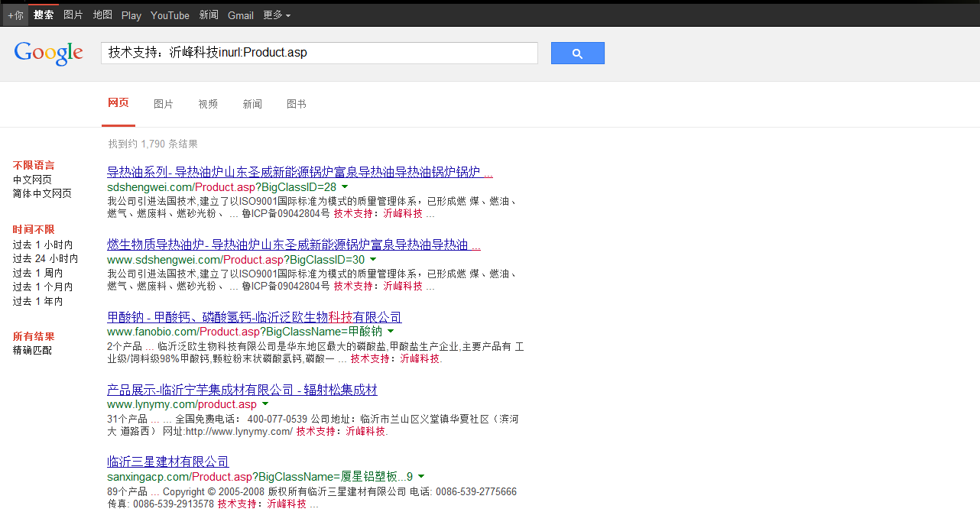Filter by 过去 1 小时内
This screenshot has width=980, height=512.
pos(43,245)
